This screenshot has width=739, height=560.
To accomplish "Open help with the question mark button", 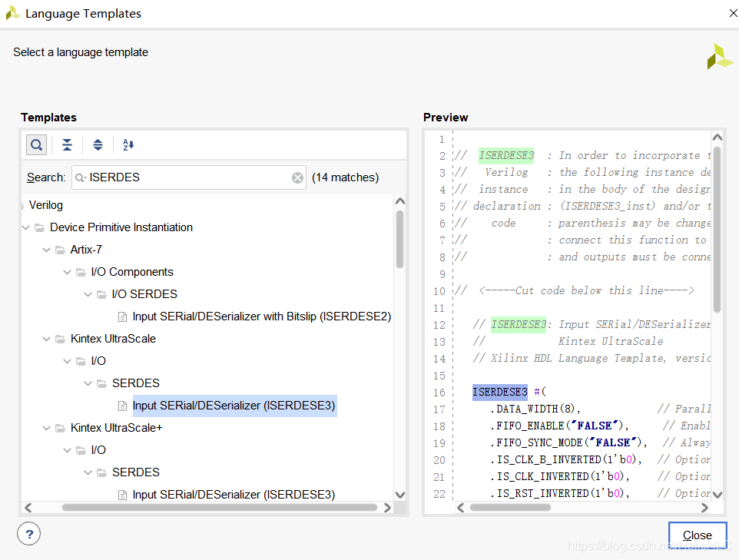I will [28, 534].
